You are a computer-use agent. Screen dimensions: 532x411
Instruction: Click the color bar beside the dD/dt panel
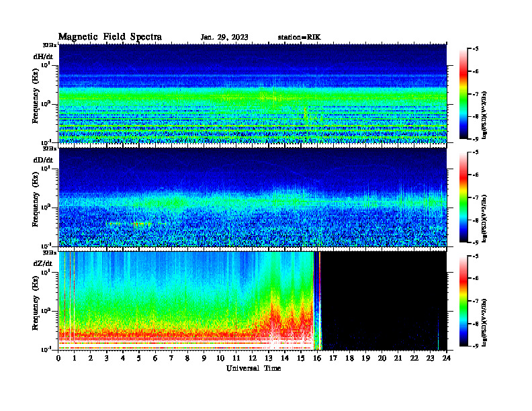pyautogui.click(x=463, y=197)
